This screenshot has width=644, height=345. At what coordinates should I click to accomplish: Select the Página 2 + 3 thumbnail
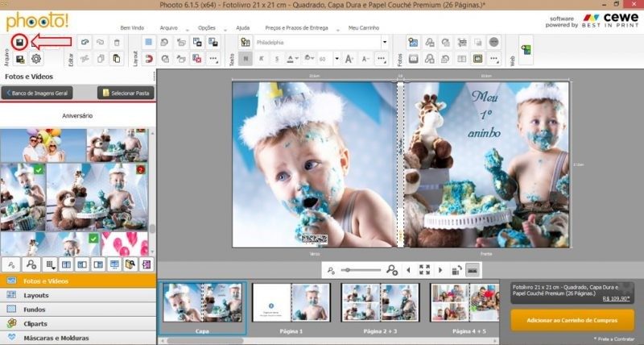[379, 302]
